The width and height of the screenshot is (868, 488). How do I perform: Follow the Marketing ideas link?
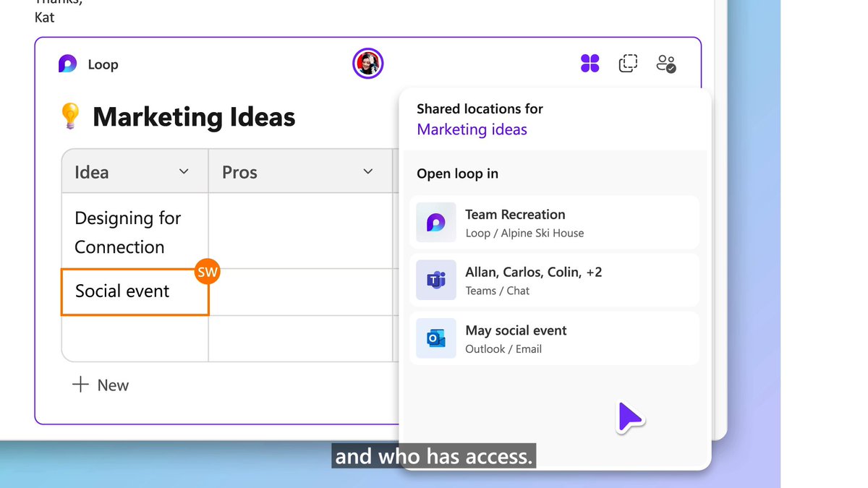tap(472, 129)
